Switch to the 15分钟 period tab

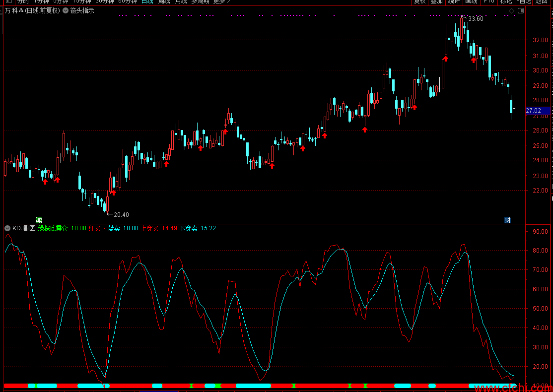(82, 1)
